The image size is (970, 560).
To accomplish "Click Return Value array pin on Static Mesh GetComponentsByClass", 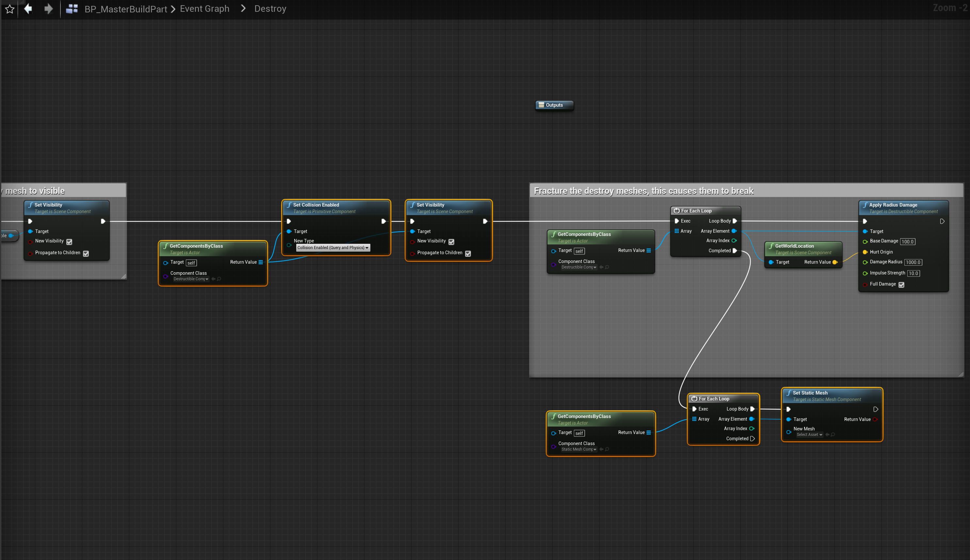I will click(649, 433).
